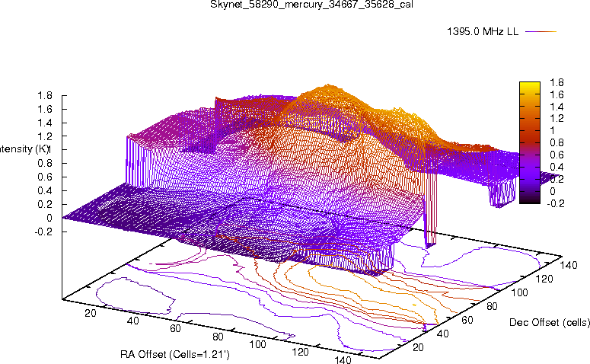Click the 60 tick on the RA Offset axis

pyautogui.click(x=175, y=328)
